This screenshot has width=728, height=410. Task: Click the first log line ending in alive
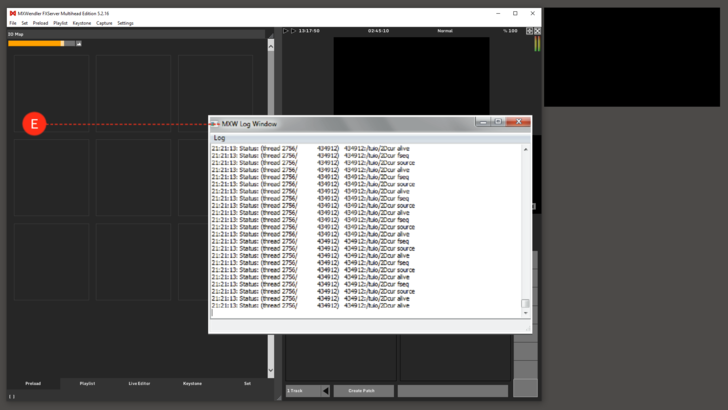click(311, 149)
